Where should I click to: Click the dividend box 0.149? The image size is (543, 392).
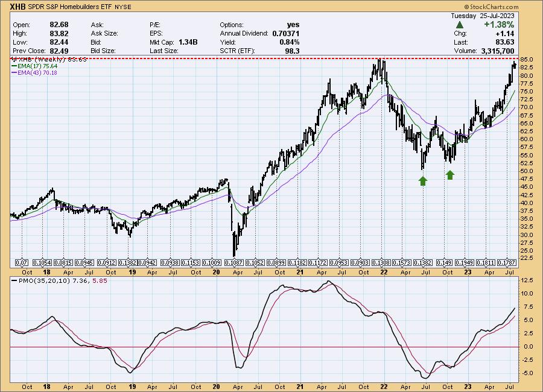[444, 263]
